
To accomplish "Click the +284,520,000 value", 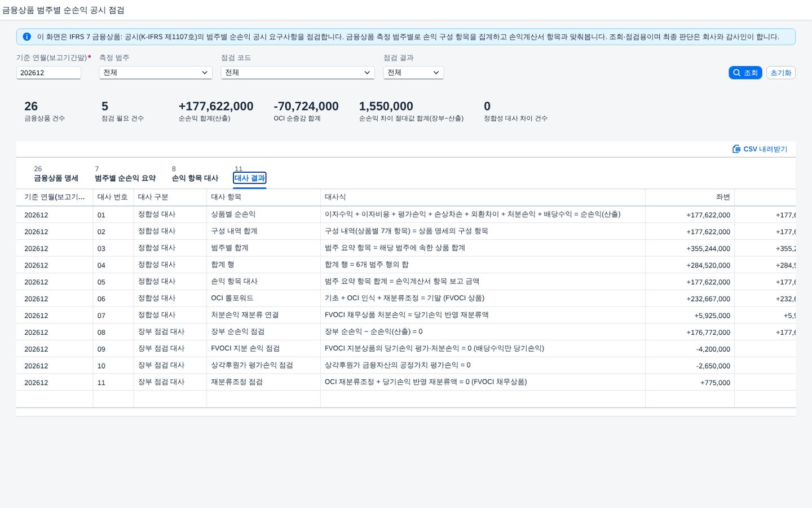I will click(708, 265).
